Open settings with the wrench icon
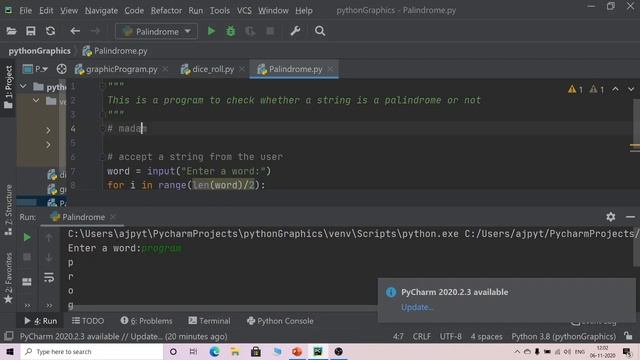640x360 pixels. [x=295, y=31]
